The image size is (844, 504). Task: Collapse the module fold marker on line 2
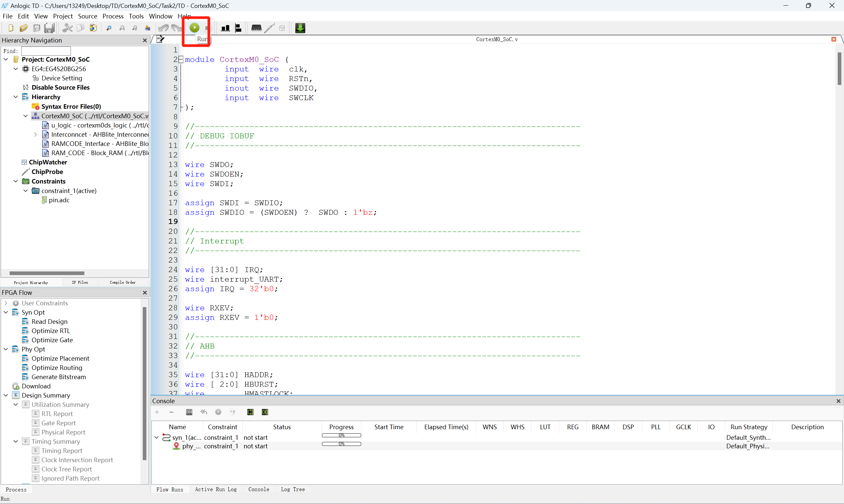[181, 59]
